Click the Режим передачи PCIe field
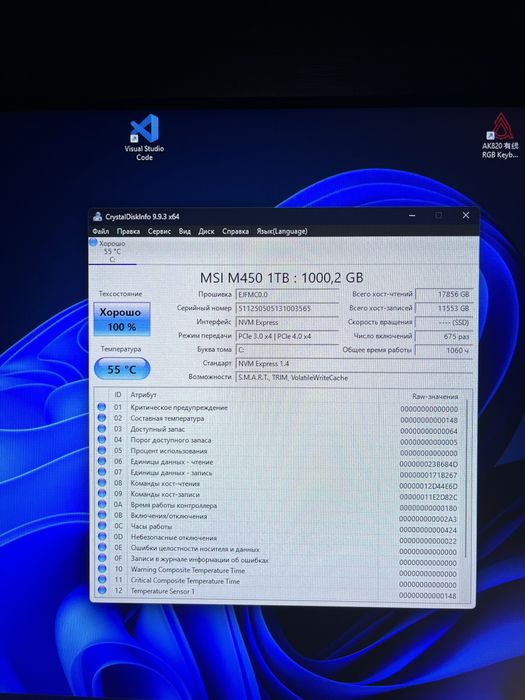Screen dimensions: 525x700 (x=287, y=336)
